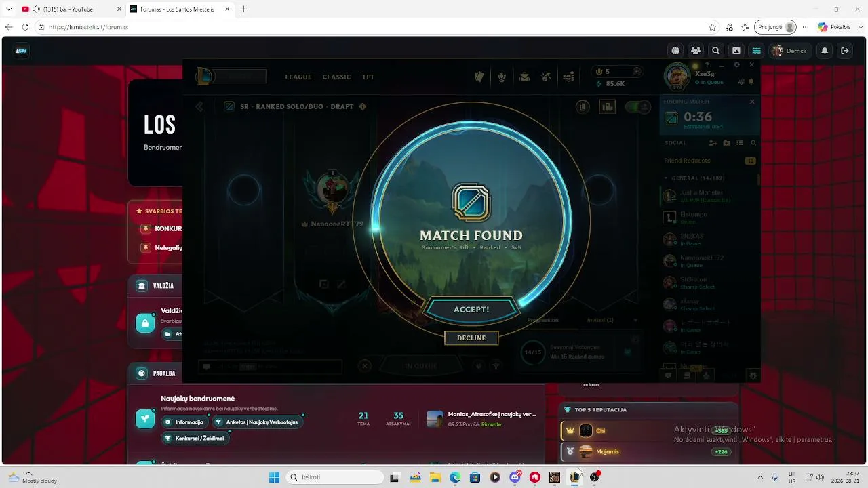Screen dimensions: 868x488
Task: Open forum menu list icon
Action: tap(756, 51)
